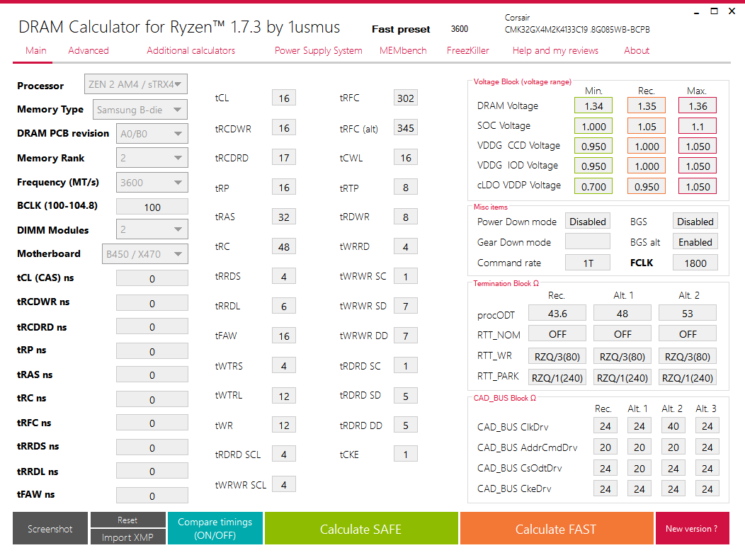Click the BCLK value field
The height and width of the screenshot is (560, 745).
(x=152, y=206)
